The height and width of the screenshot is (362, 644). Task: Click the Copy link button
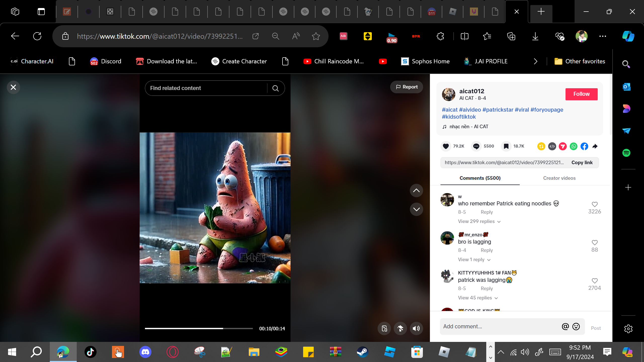point(582,162)
